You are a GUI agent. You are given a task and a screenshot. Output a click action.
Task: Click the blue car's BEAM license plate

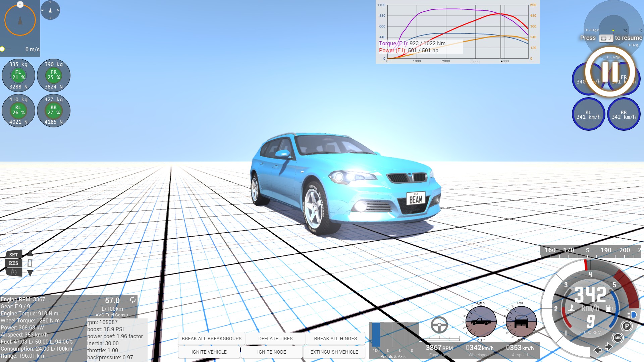coord(416,198)
